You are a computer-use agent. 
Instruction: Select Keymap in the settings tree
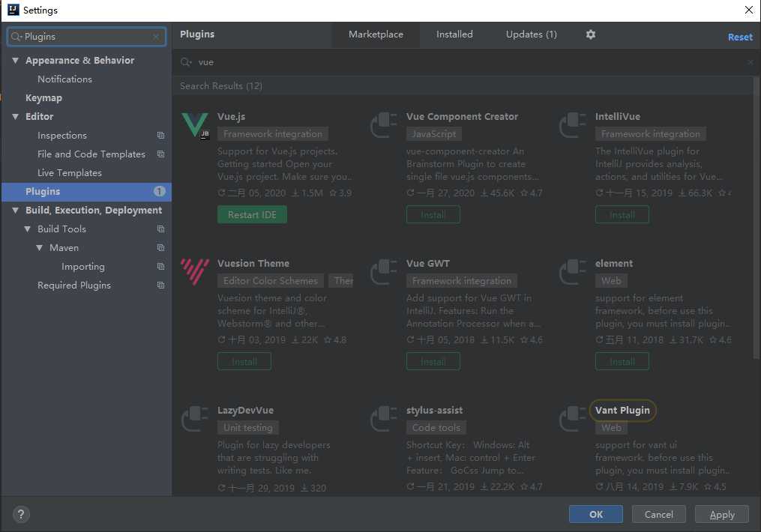tap(43, 98)
